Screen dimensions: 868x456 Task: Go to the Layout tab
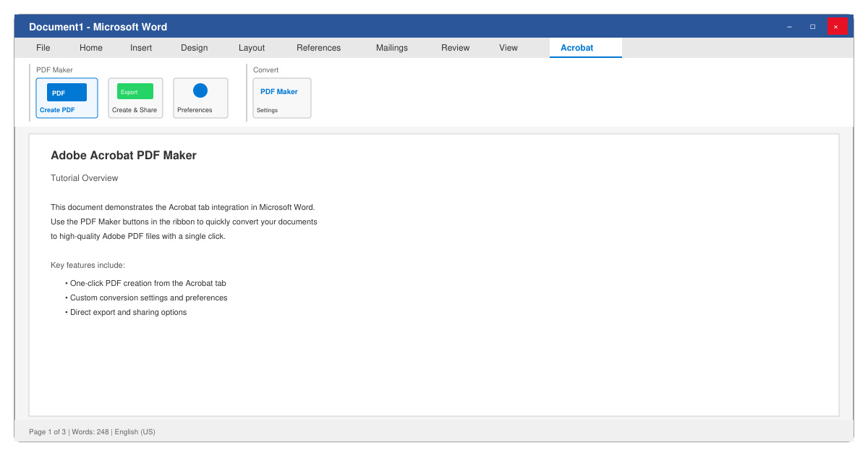tap(252, 48)
